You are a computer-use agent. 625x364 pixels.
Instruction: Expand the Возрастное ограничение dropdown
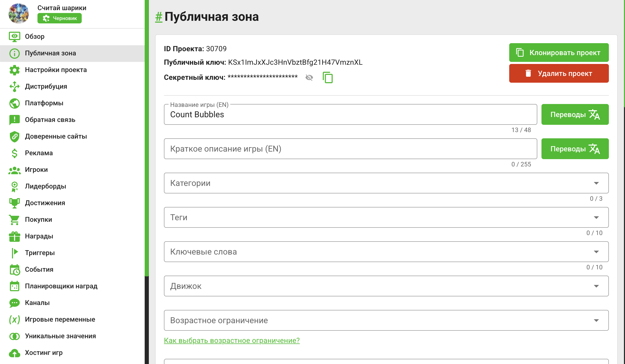pos(386,320)
